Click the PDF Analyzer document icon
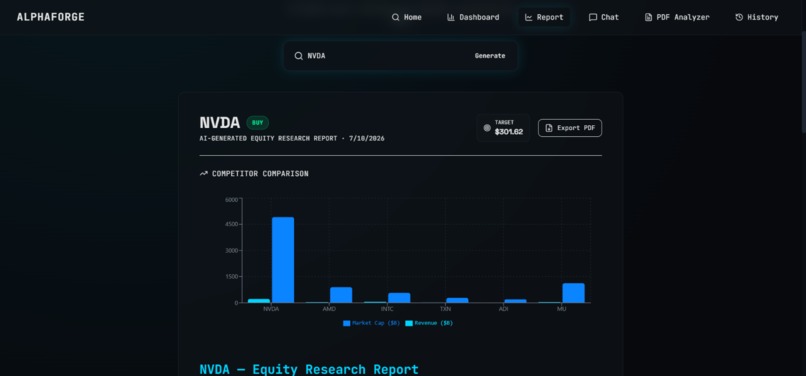 [648, 17]
